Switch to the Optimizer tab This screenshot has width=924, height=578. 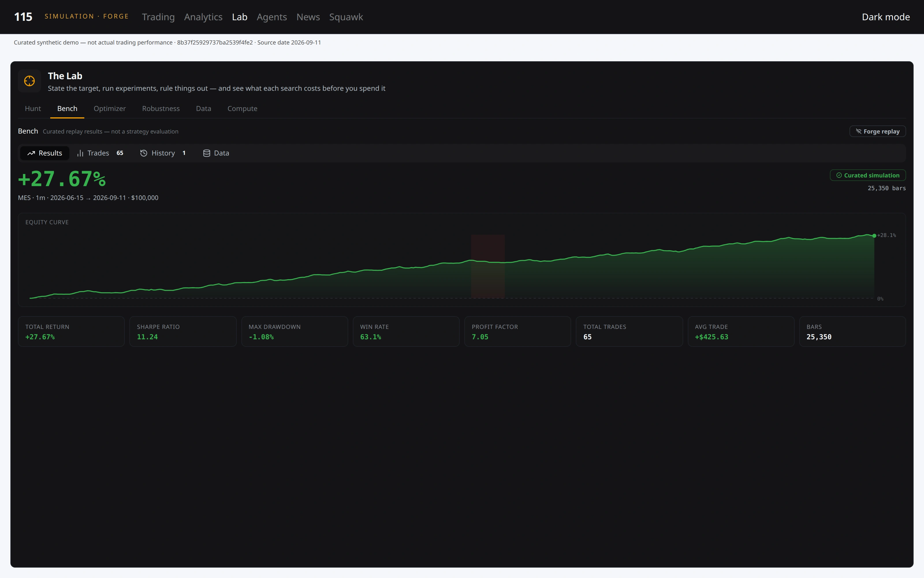click(110, 109)
